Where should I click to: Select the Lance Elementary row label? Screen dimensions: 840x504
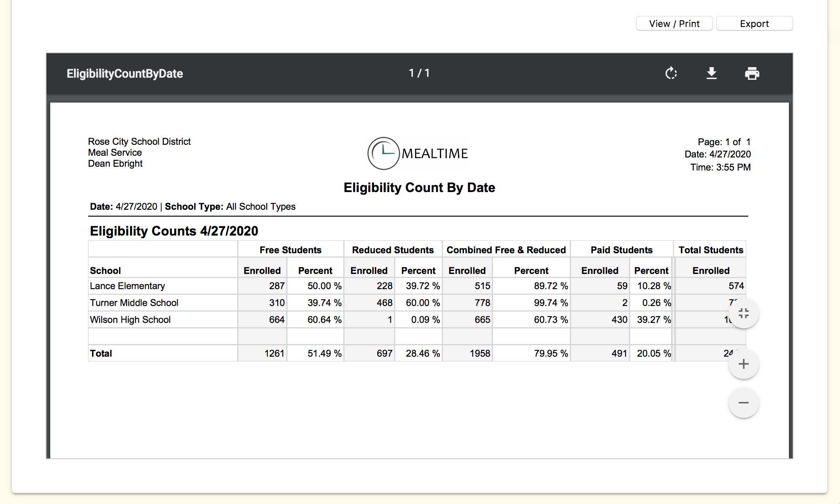pyautogui.click(x=127, y=286)
